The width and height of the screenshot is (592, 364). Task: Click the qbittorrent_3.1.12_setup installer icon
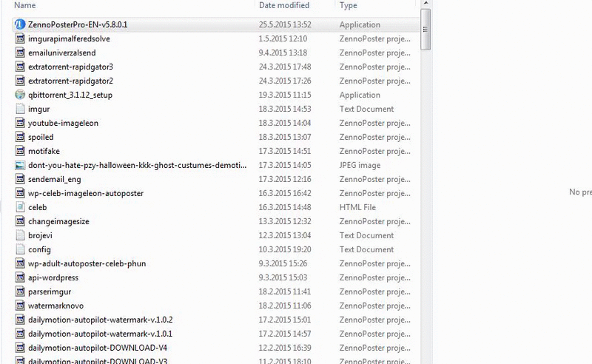point(20,95)
